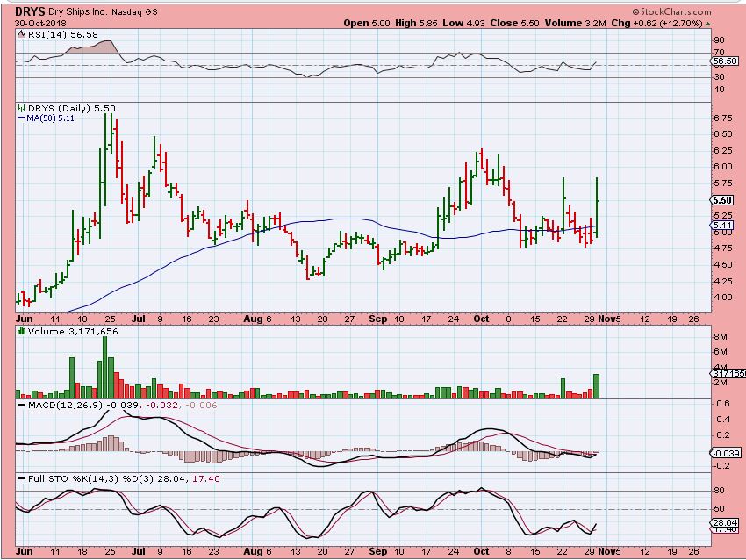Click the RSI(14) 56.58 legend label
The image size is (746, 560).
[x=63, y=34]
